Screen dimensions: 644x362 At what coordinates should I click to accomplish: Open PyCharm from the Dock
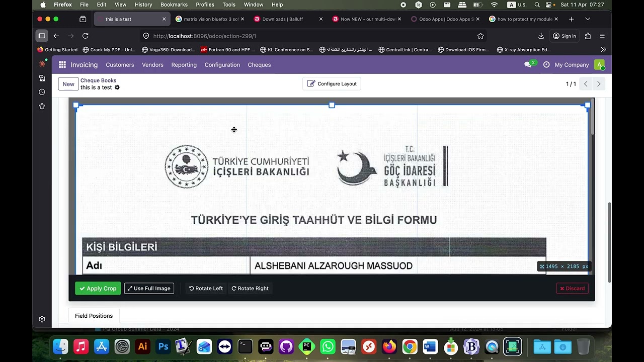pyautogui.click(x=307, y=346)
